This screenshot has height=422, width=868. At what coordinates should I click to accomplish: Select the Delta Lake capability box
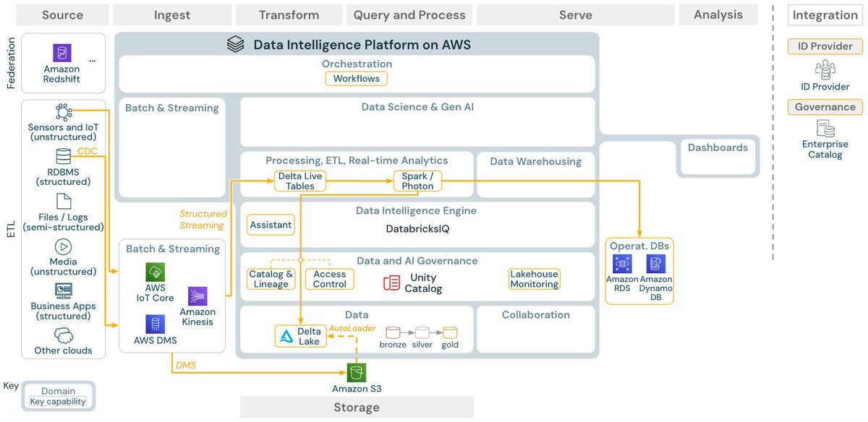[x=301, y=336]
